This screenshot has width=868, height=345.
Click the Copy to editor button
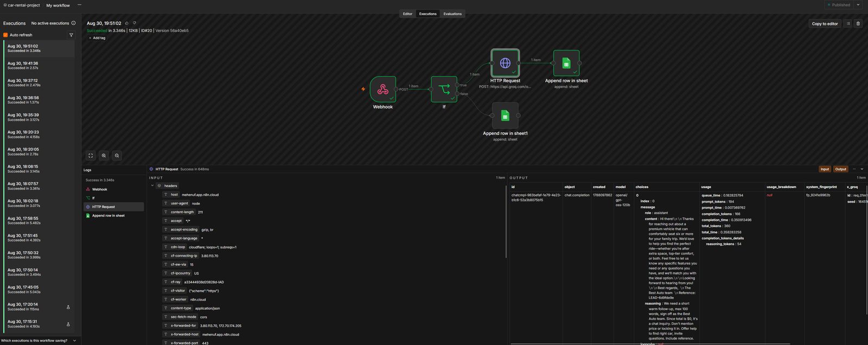coord(825,23)
